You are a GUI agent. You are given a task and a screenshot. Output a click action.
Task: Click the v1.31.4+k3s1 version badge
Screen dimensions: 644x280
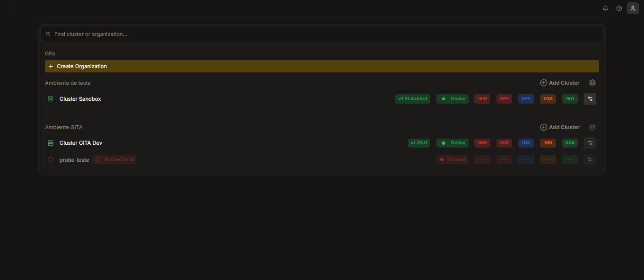pos(413,99)
